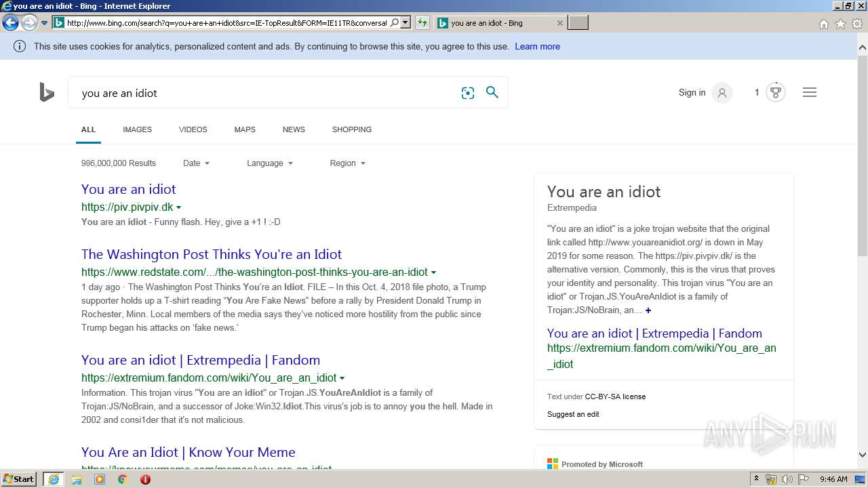This screenshot has width=868, height=488.
Task: Close the Bing browser tab
Action: pyautogui.click(x=559, y=23)
